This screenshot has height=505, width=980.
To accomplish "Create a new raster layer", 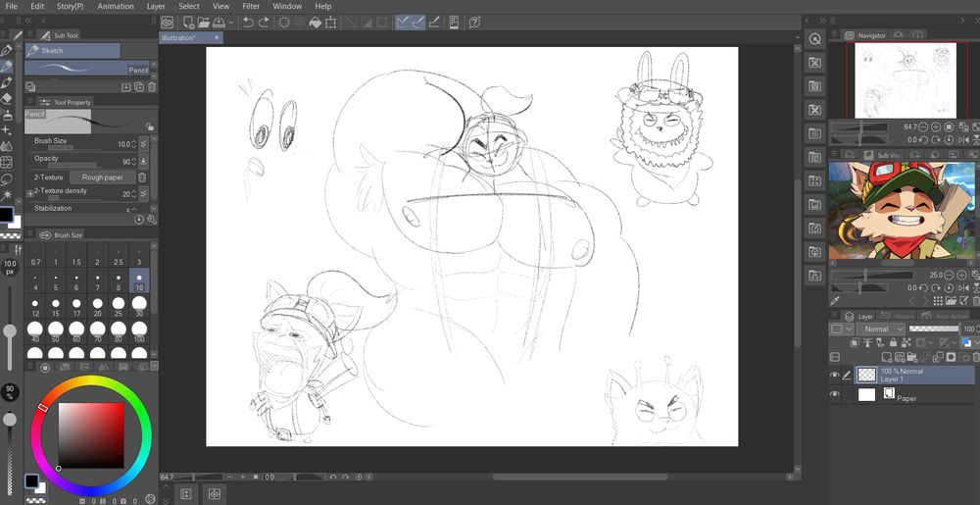I will [x=888, y=358].
